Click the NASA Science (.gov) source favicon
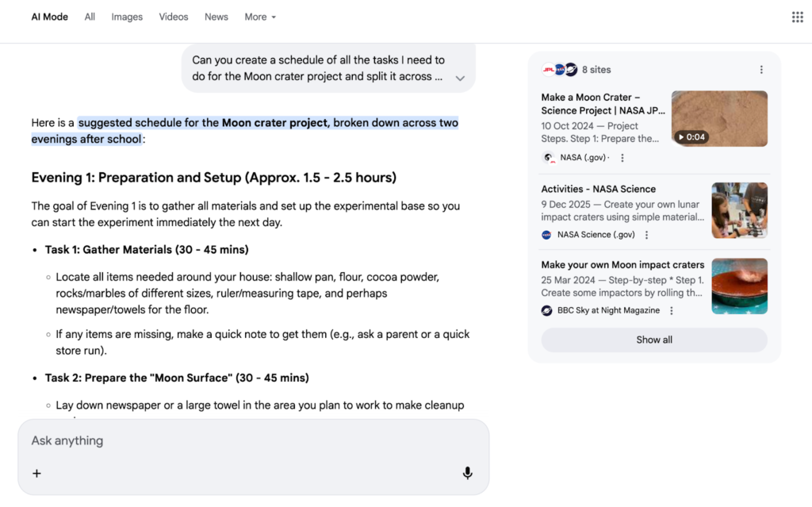Viewport: 812px width, 507px height. (546, 235)
